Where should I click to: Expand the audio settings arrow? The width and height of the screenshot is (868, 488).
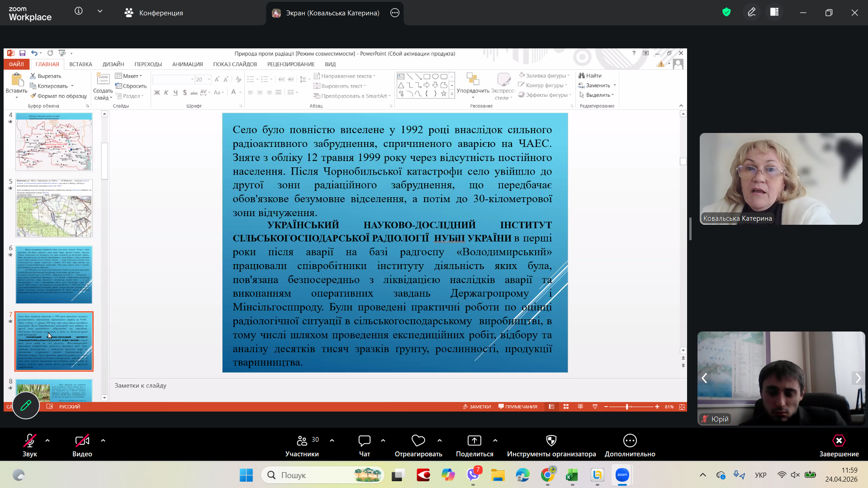[47, 441]
